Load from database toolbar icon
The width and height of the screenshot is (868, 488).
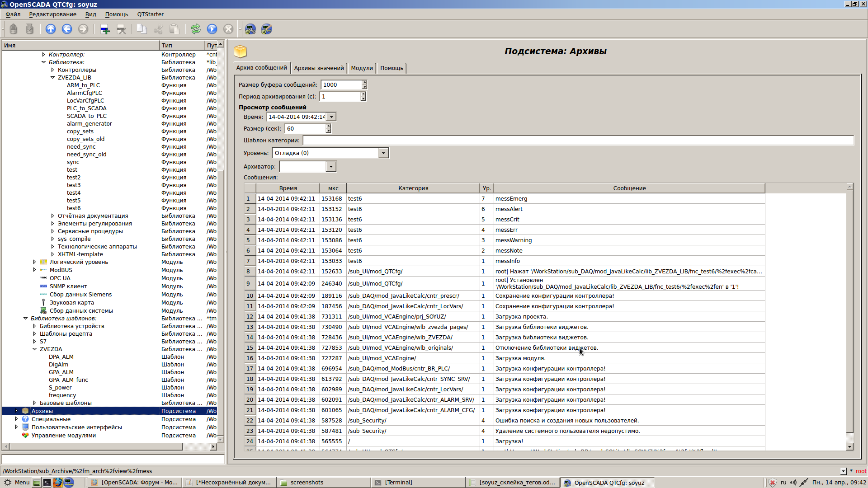(x=14, y=29)
